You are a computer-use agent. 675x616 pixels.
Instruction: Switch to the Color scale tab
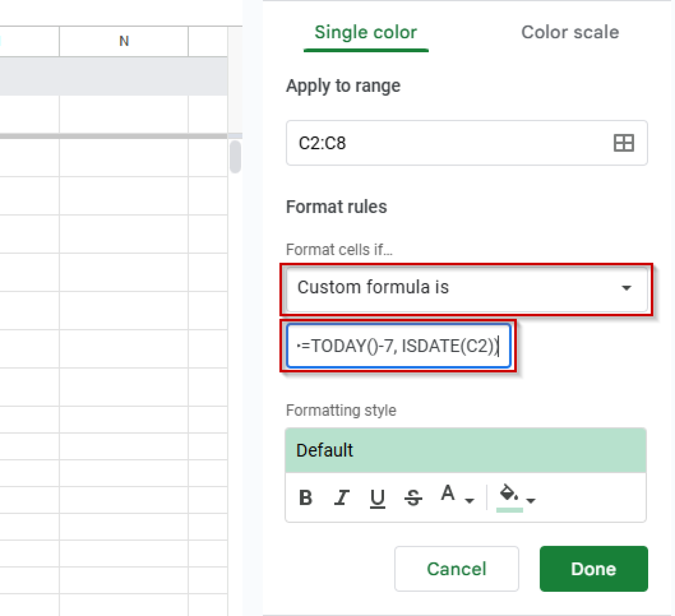[x=570, y=32]
